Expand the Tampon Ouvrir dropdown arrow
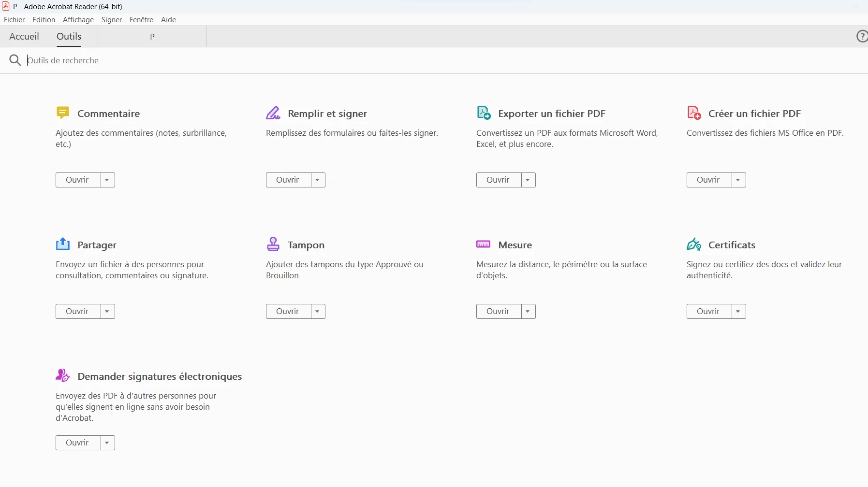The width and height of the screenshot is (868, 487). 318,311
